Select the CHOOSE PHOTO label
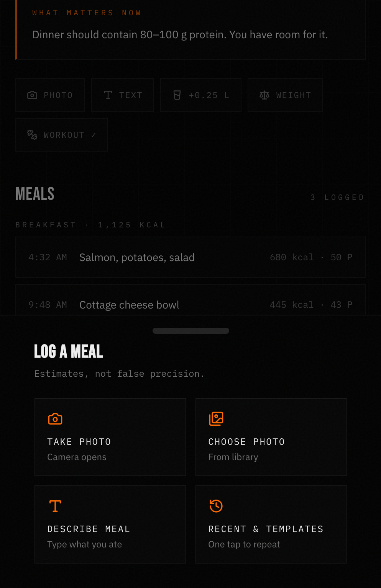Screen dimensions: 381x588 247,442
